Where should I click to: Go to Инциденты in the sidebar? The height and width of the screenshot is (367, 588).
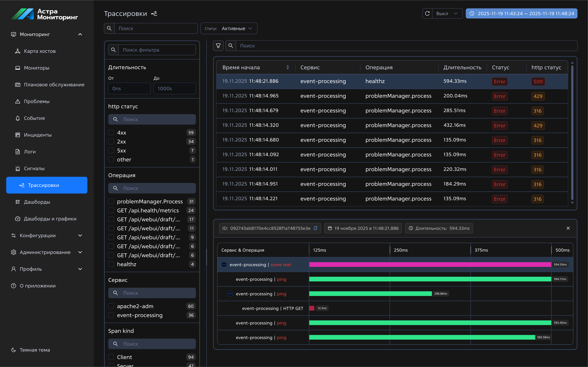point(38,135)
